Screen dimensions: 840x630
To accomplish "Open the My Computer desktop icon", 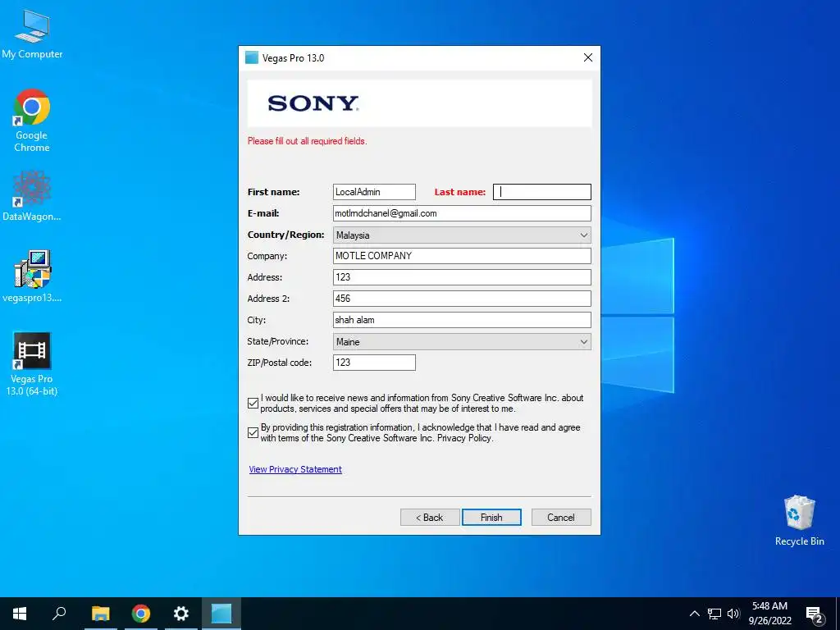I will point(32,34).
